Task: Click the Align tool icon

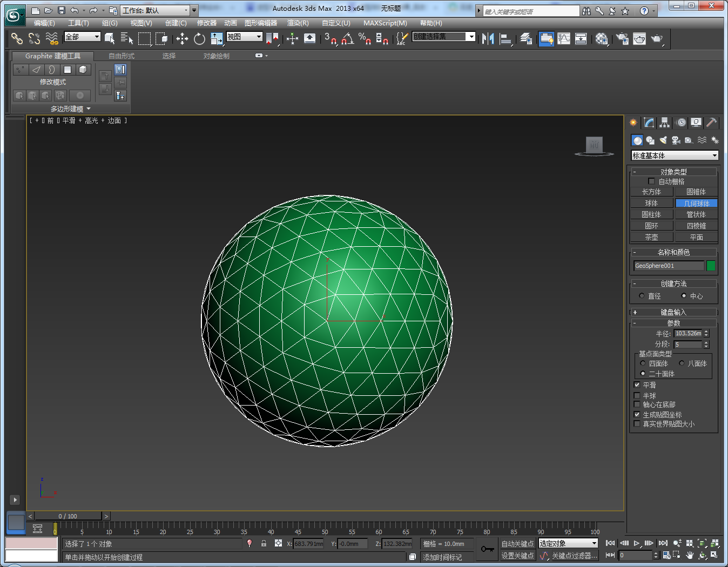Action: tap(505, 38)
